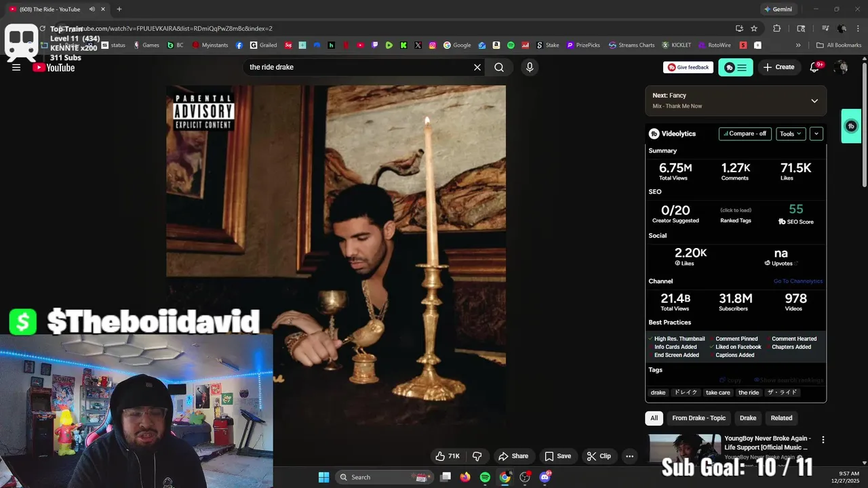
Task: Open the PrizePicks bookmark
Action: click(x=583, y=45)
